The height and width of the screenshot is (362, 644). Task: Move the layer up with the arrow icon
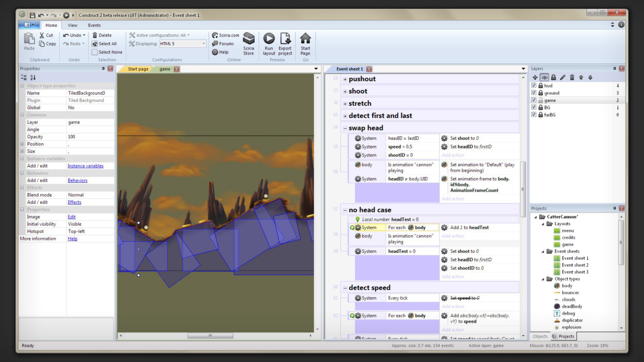coord(581,77)
